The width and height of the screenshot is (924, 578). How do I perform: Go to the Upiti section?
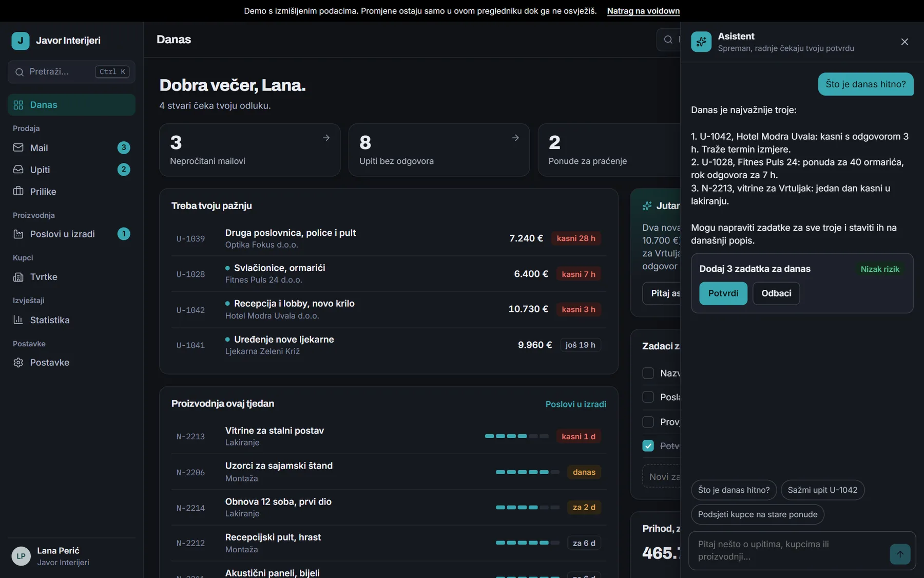pos(71,170)
